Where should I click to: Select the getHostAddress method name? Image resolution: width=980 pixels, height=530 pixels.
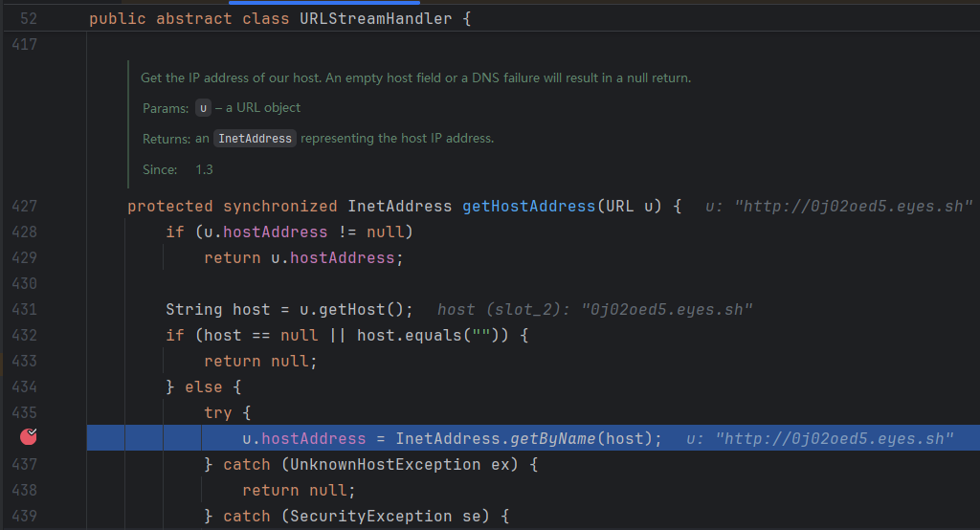point(528,207)
